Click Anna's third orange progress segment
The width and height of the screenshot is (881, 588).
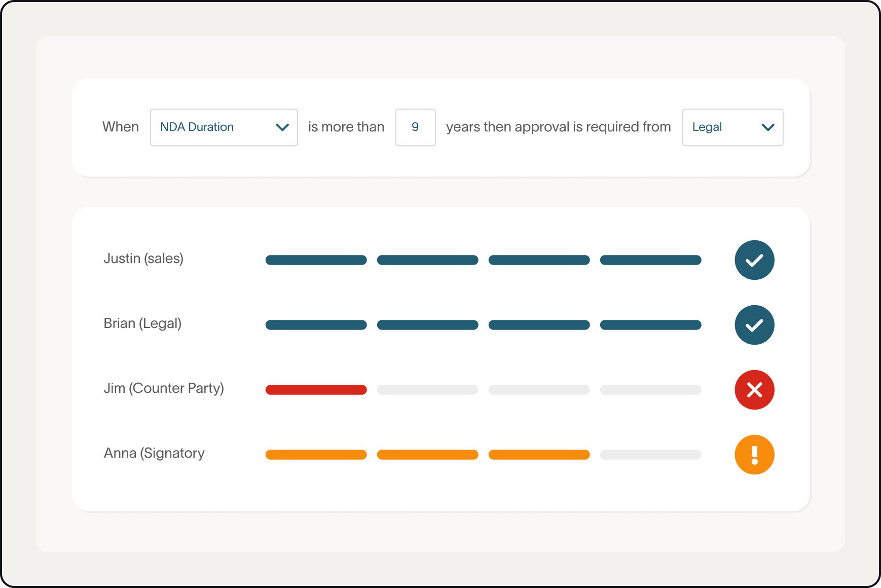point(539,455)
